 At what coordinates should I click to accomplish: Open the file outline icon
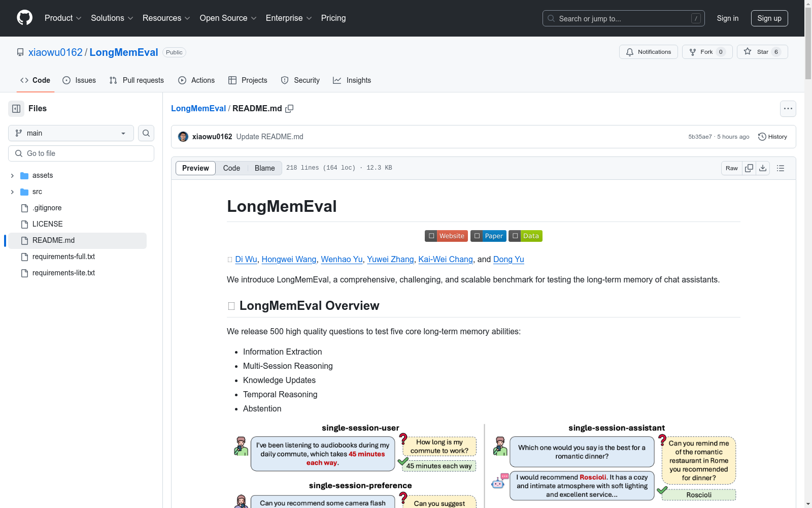[x=781, y=168]
